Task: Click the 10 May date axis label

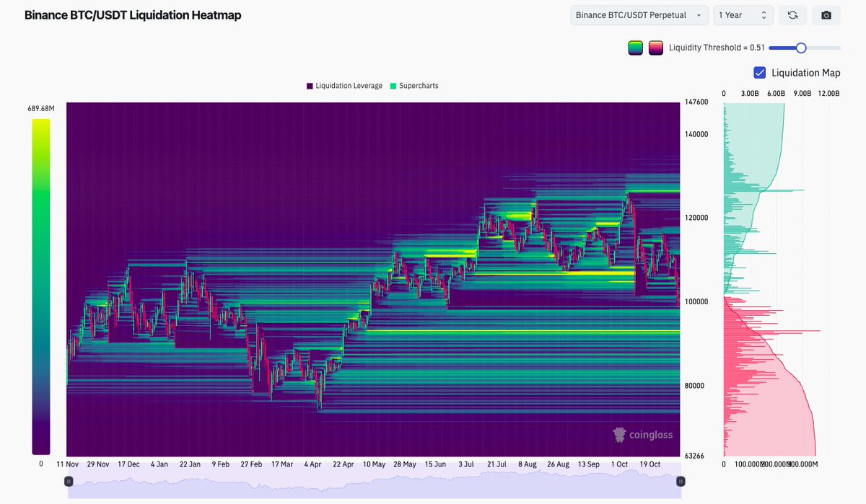Action: 374,464
